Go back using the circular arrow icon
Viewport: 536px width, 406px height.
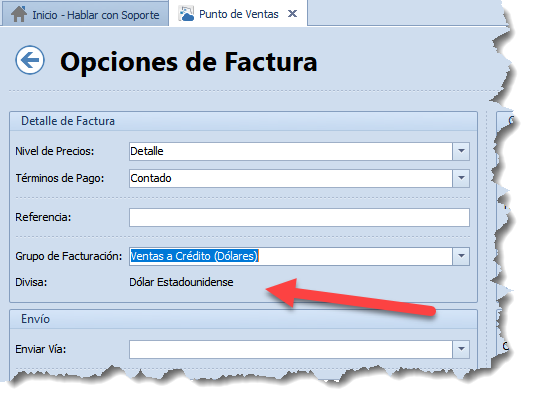[30, 60]
